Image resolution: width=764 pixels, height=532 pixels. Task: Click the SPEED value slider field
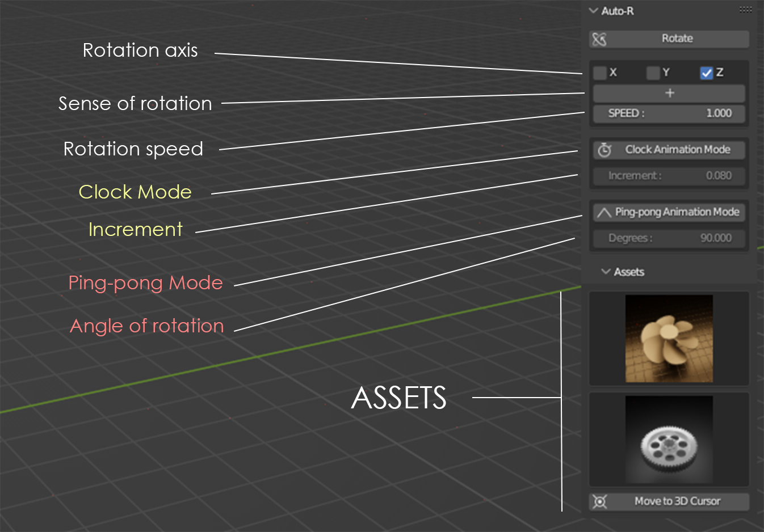[669, 113]
